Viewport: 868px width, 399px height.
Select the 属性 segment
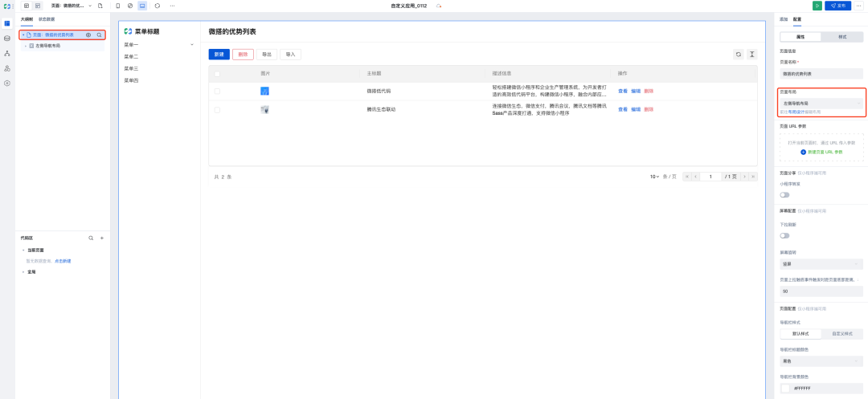pyautogui.click(x=800, y=36)
